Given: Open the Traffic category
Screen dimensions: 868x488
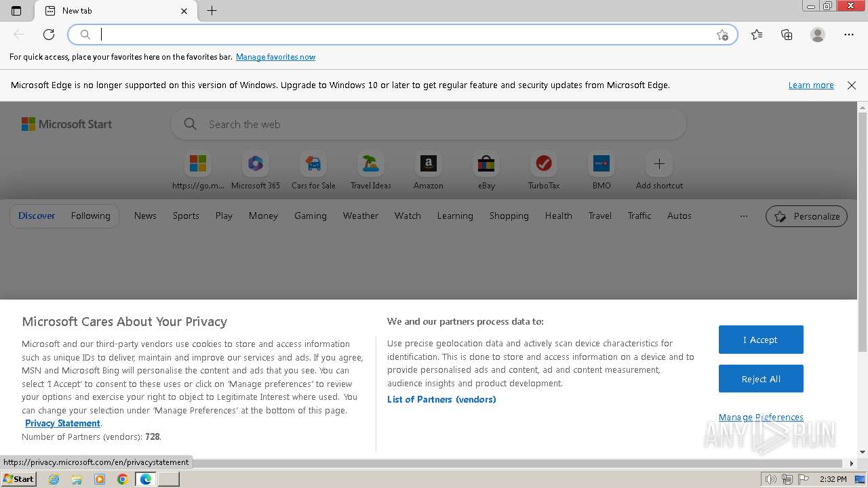Looking at the screenshot, I should click(x=639, y=216).
